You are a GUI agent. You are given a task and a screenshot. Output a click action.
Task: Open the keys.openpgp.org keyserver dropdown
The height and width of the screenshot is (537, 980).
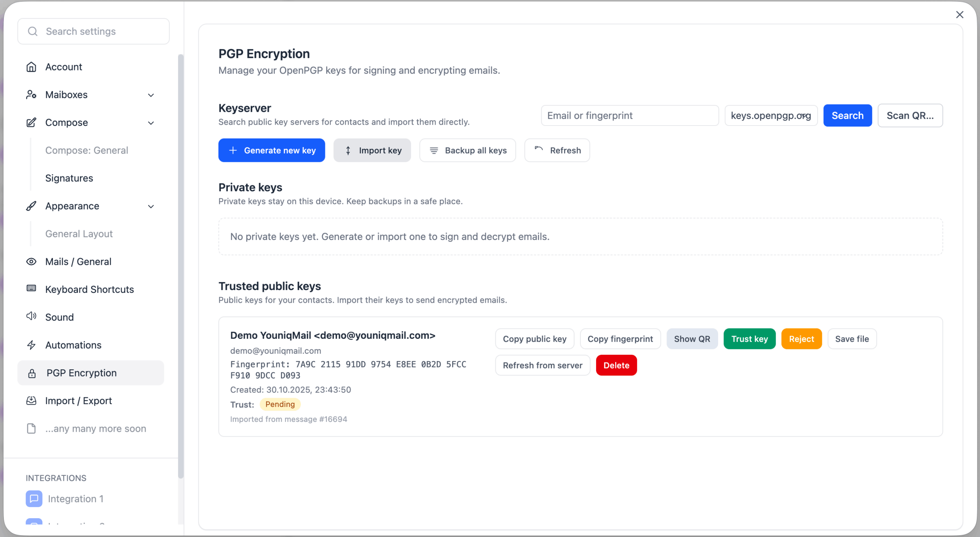coord(771,116)
